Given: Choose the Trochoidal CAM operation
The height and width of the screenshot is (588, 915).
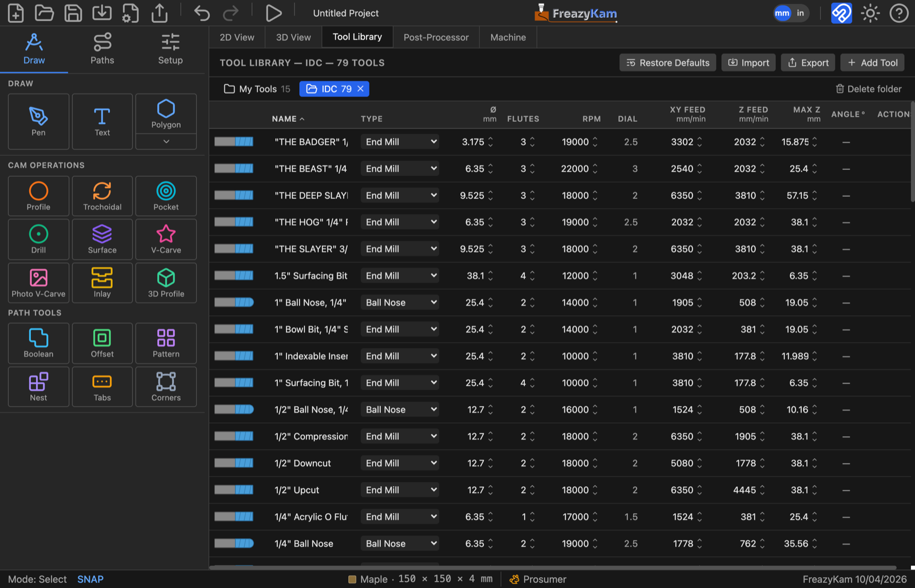Looking at the screenshot, I should point(102,196).
